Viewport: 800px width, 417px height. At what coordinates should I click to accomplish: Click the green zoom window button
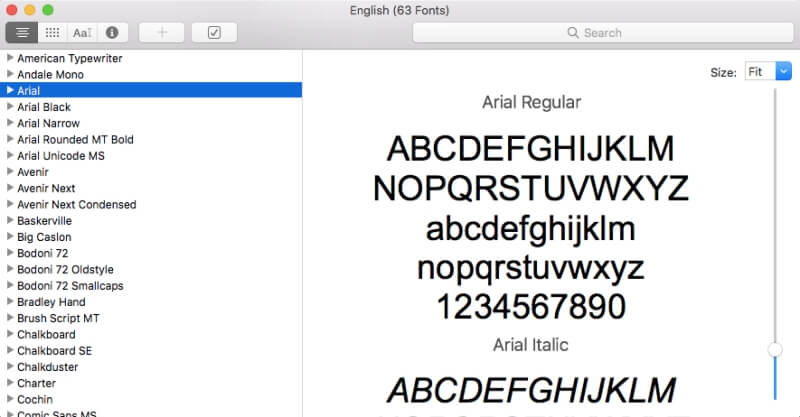pos(48,10)
